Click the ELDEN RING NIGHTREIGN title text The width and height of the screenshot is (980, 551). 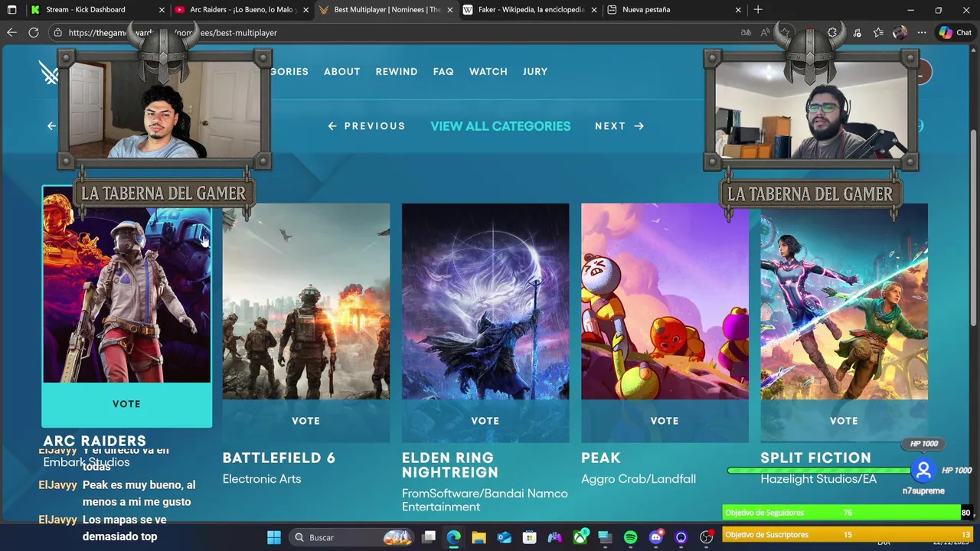[x=450, y=465]
